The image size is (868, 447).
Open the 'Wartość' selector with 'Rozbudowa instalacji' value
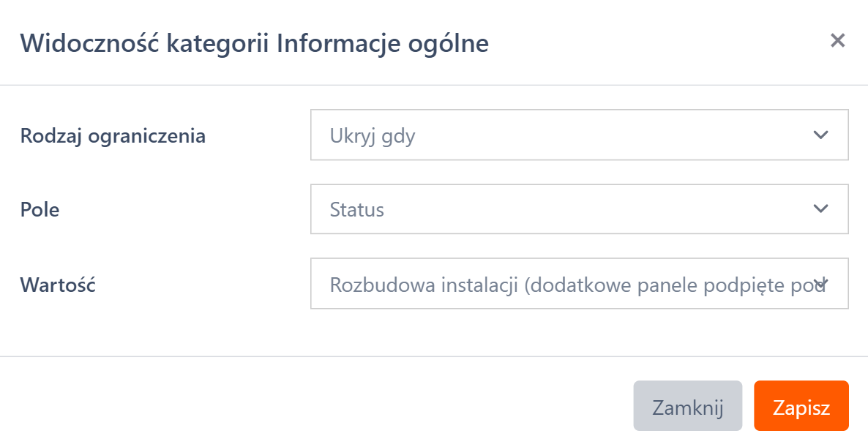[x=578, y=285]
